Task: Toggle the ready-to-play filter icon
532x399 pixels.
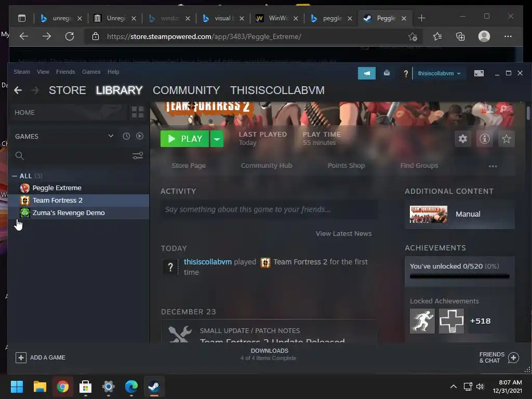Action: pyautogui.click(x=139, y=136)
